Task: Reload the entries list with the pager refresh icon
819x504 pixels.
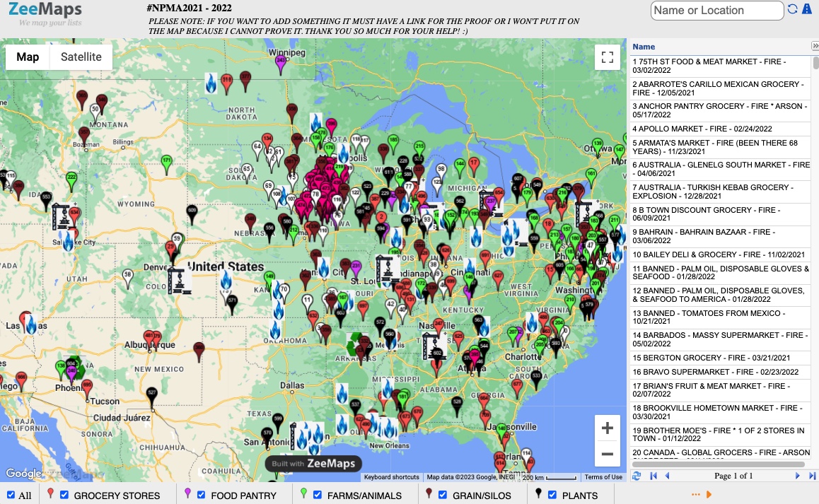Action: point(637,476)
